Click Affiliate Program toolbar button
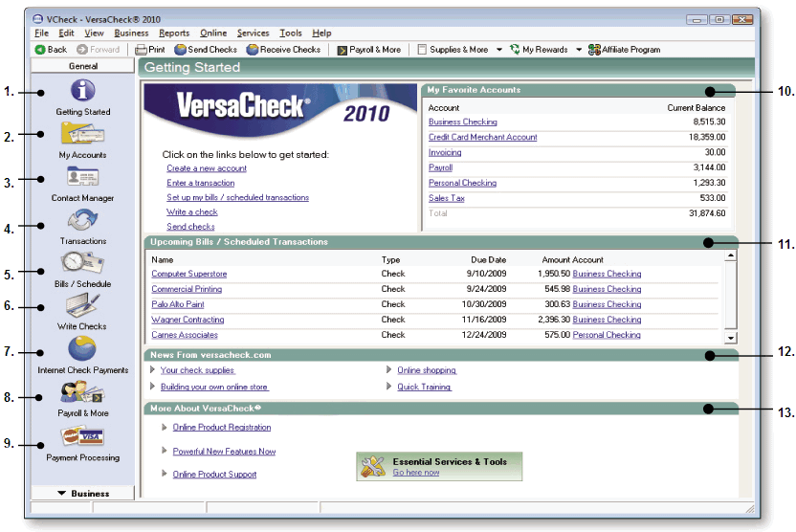The width and height of the screenshot is (796, 532). pyautogui.click(x=625, y=50)
